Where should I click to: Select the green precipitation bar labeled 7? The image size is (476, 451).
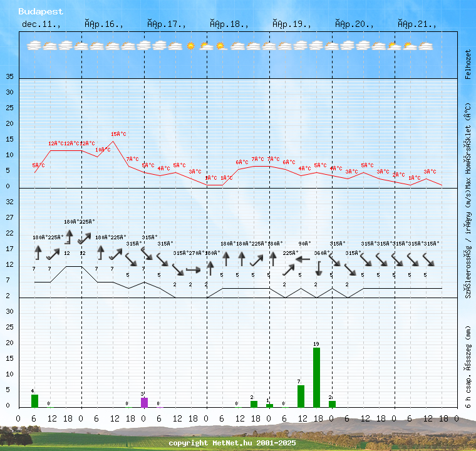coord(301,396)
